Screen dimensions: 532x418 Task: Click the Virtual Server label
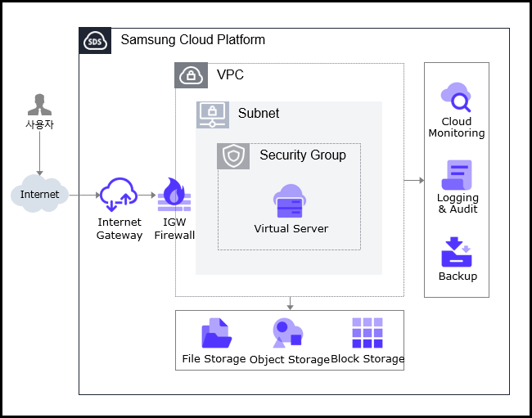pyautogui.click(x=291, y=229)
